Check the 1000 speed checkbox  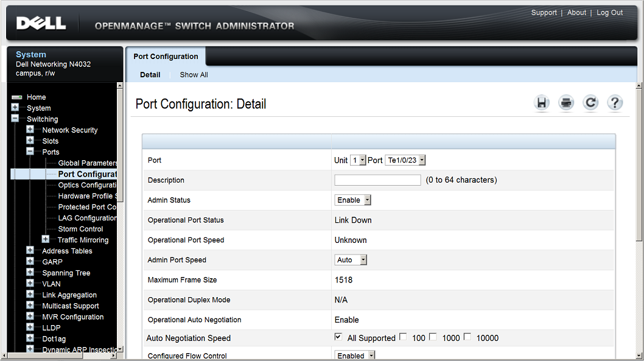coord(433,336)
